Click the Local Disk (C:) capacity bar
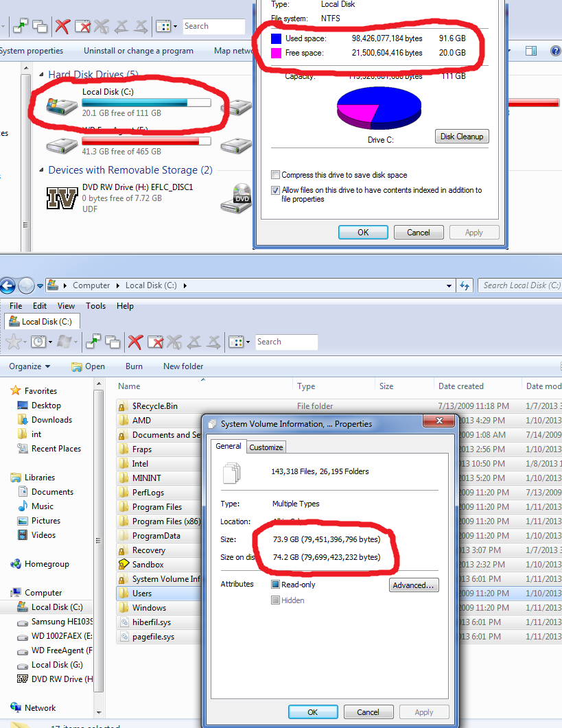Viewport: 562px width, 728px height. 146,103
